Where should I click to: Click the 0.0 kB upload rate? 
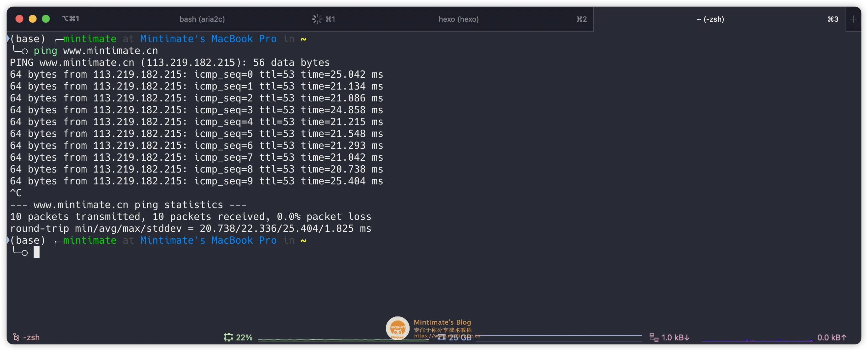[831, 337]
